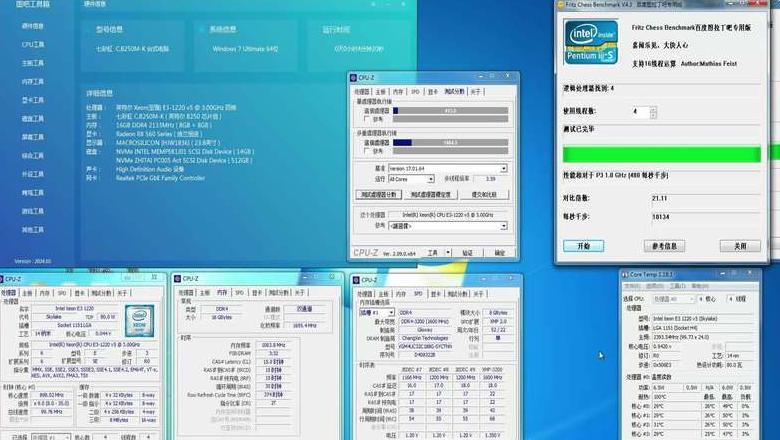
Task: Click the Core Temp title bar icon
Action: point(625,274)
